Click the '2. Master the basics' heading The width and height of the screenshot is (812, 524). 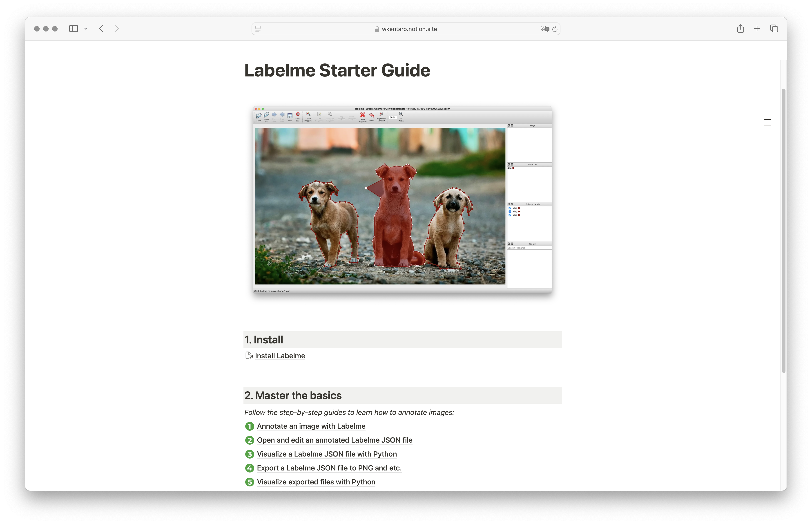293,395
